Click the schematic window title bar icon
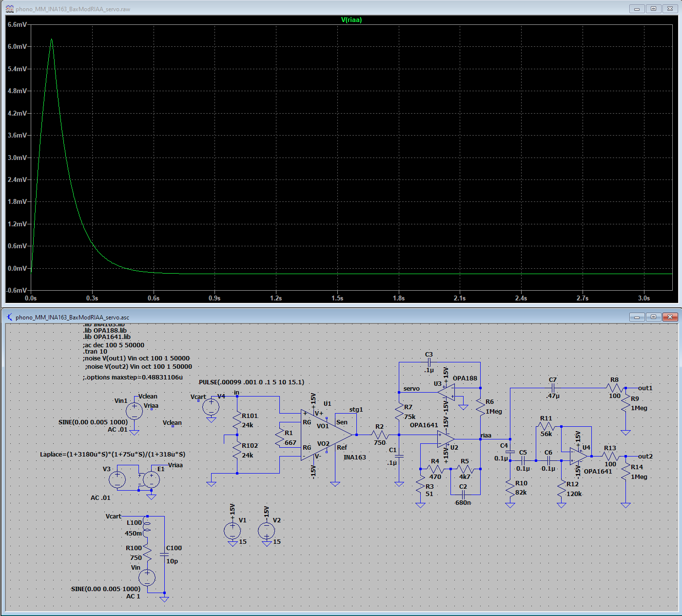Viewport: 682px width, 616px height. [x=9, y=317]
